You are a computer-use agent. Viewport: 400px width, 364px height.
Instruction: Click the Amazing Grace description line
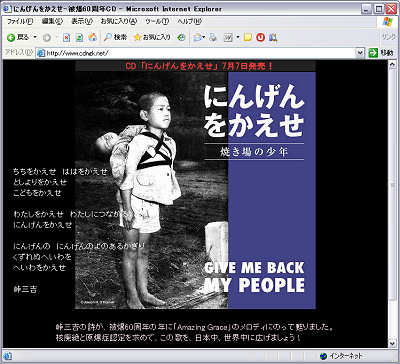click(195, 326)
